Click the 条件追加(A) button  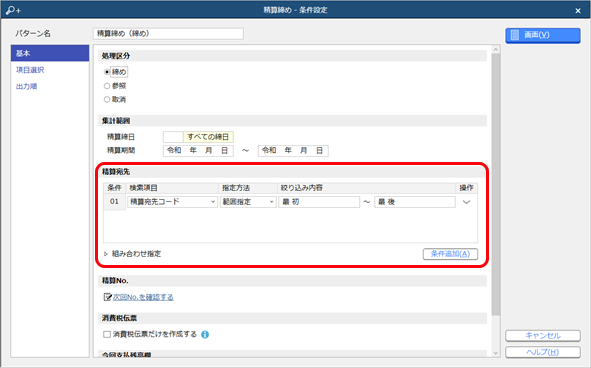coord(450,254)
